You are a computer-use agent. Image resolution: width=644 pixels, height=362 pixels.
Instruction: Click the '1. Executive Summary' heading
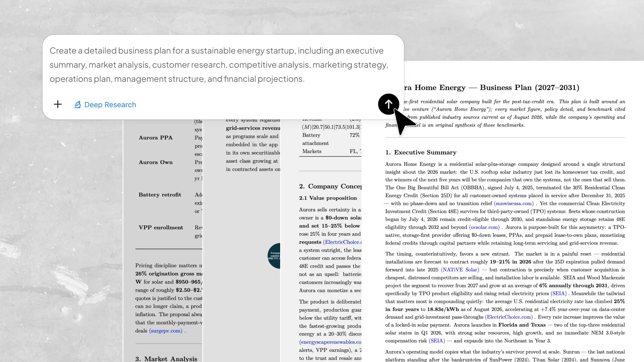[421, 152]
